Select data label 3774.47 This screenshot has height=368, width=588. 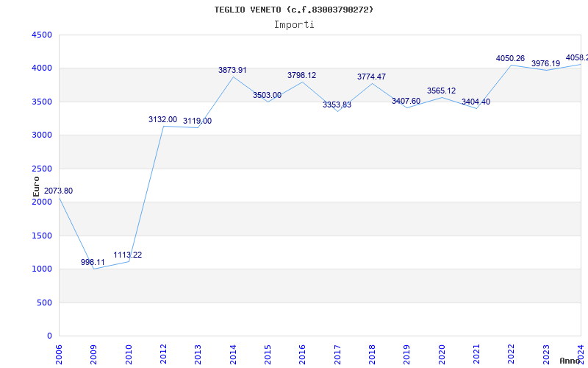[371, 77]
